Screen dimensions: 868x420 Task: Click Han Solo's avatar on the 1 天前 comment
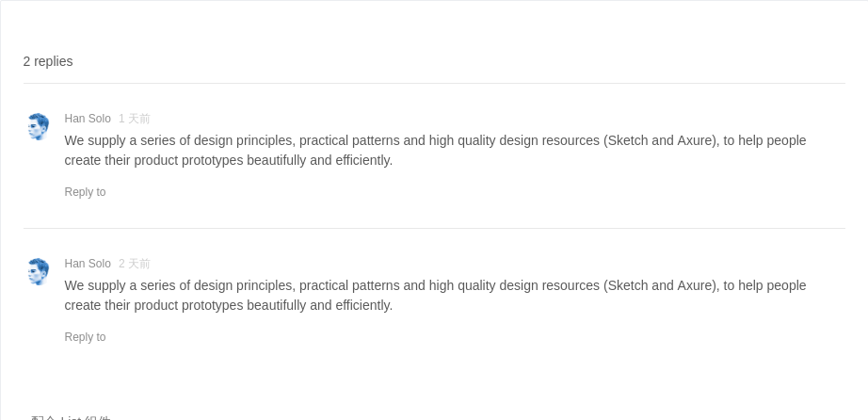pyautogui.click(x=39, y=127)
